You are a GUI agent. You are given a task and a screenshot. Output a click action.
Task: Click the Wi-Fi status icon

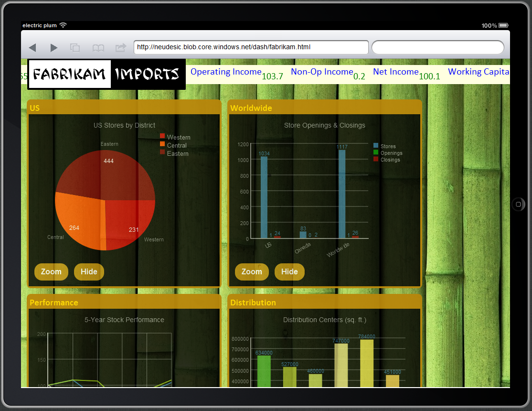[x=64, y=25]
